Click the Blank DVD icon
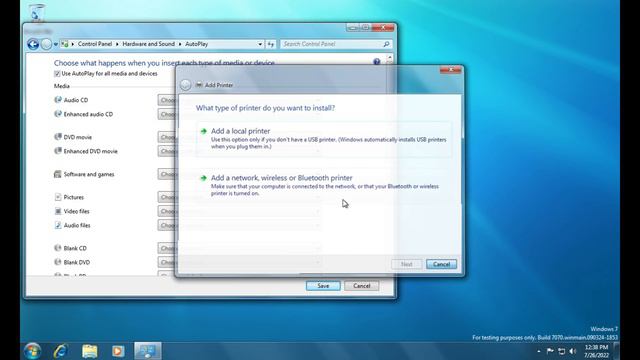Image resolution: width=640 pixels, height=360 pixels. pos(58,262)
